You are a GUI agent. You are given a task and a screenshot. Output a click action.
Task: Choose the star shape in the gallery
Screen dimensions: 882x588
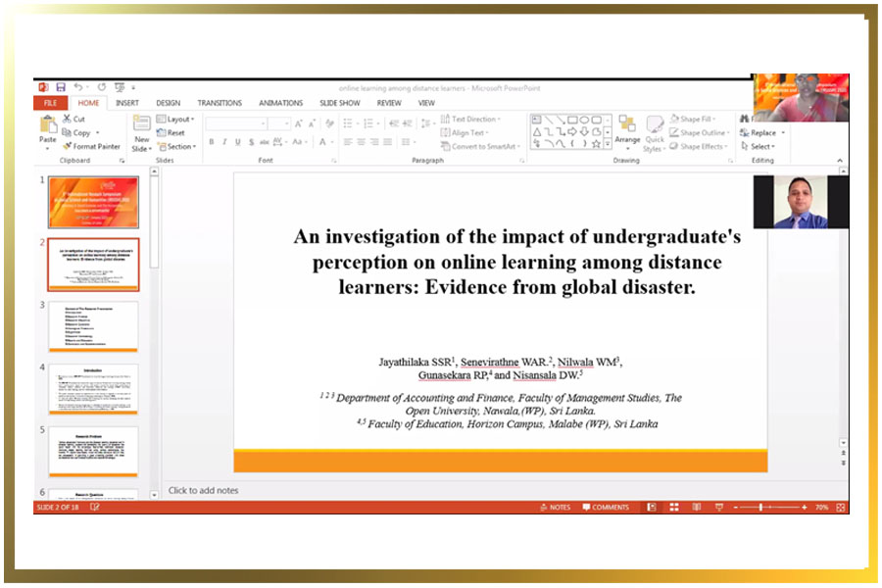tap(596, 144)
